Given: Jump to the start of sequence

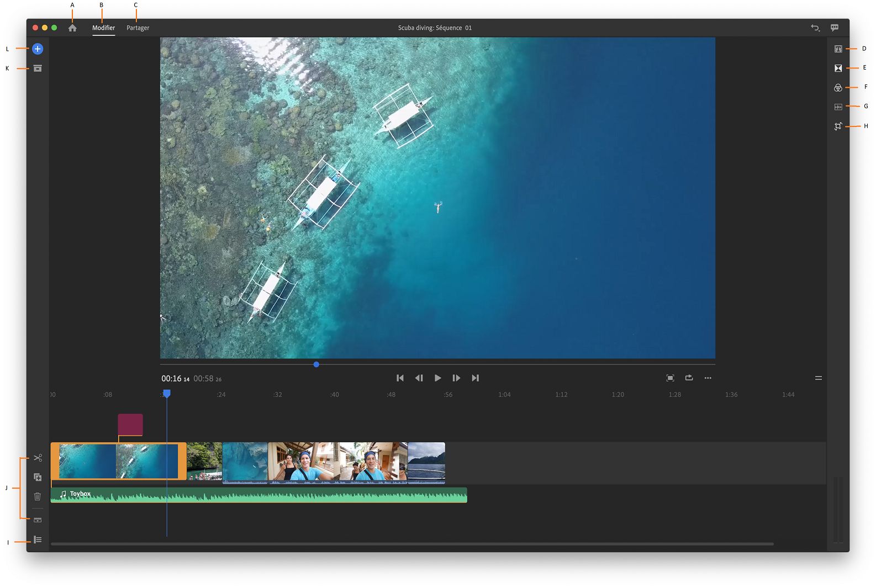Looking at the screenshot, I should [x=400, y=378].
